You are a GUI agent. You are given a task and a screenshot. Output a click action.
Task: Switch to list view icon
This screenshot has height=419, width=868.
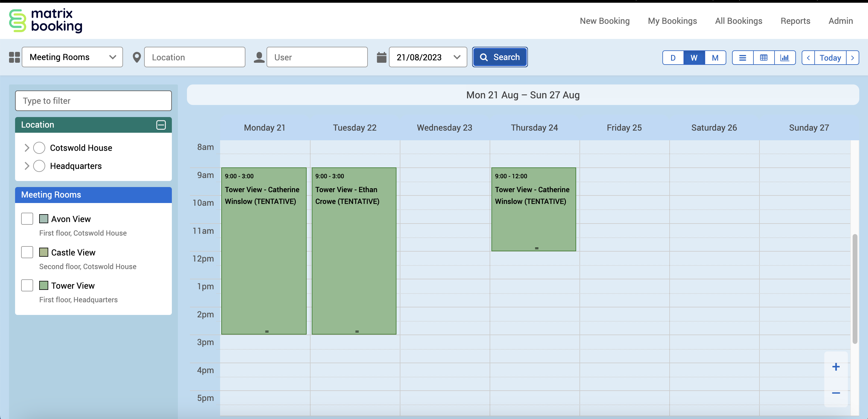742,58
